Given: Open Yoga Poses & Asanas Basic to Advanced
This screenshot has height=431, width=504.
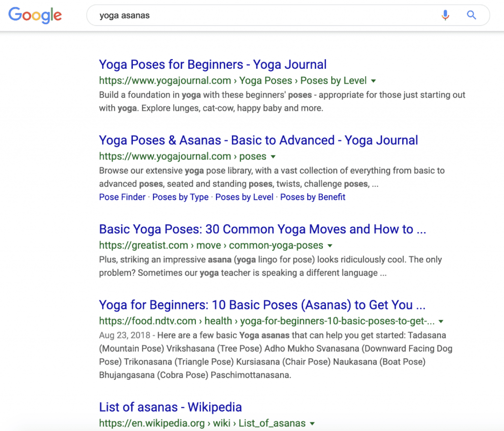Looking at the screenshot, I should coord(258,140).
